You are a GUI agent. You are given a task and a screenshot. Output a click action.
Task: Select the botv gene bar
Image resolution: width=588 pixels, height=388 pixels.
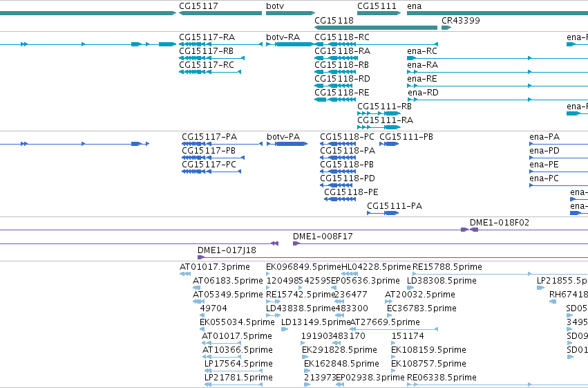(291, 13)
